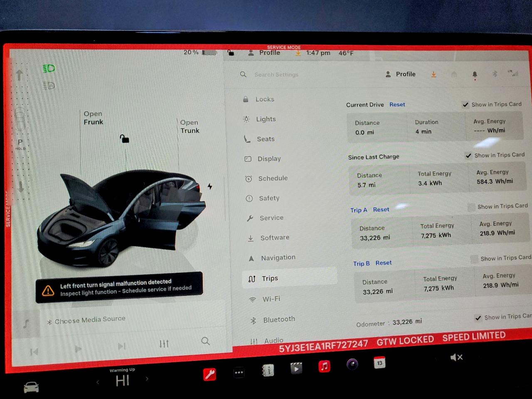
Task: Select the Trips menu item
Action: (290, 278)
